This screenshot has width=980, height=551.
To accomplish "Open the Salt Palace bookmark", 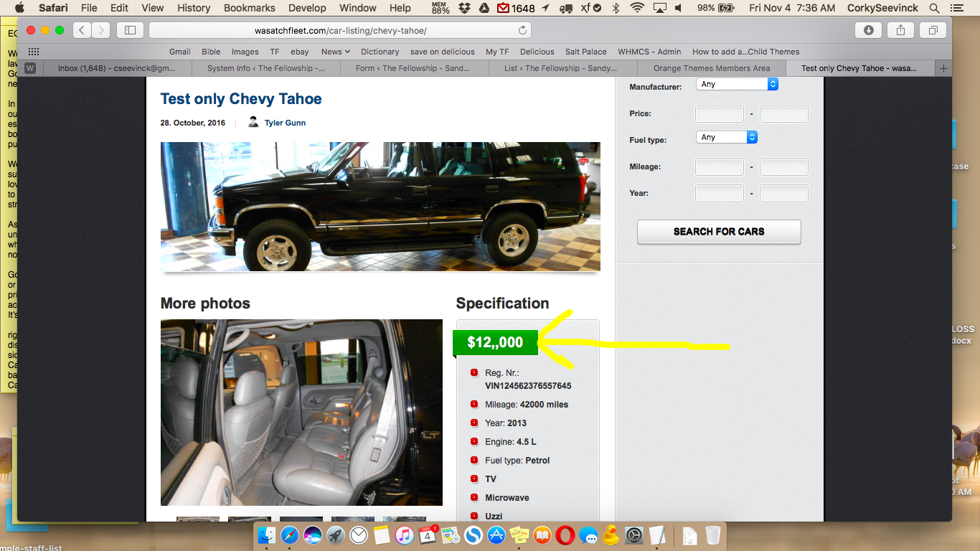I will click(x=585, y=52).
